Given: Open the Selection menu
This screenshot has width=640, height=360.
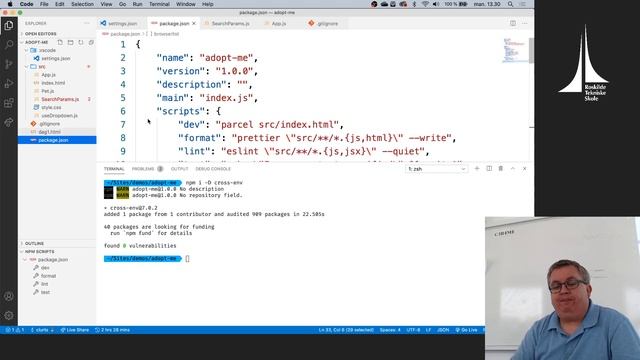Looking at the screenshot, I should click(x=82, y=4).
